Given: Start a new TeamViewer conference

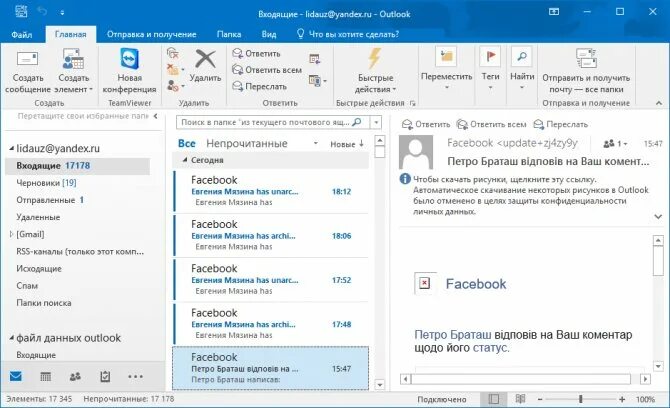Looking at the screenshot, I should coord(129,70).
